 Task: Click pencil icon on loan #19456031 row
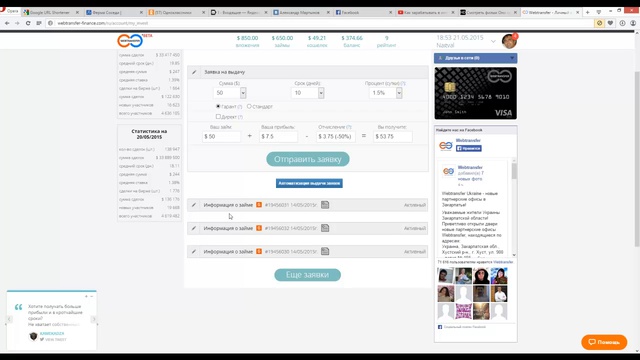194,205
